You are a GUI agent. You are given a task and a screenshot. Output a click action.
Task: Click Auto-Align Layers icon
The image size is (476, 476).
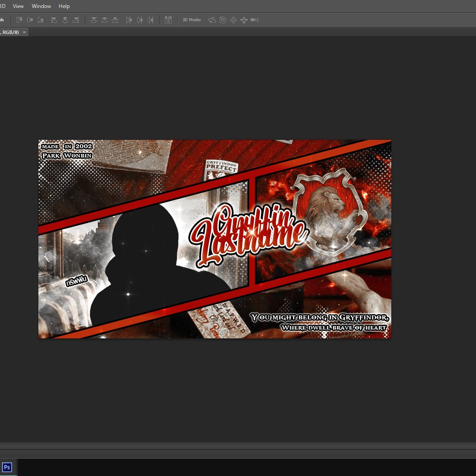coord(168,20)
